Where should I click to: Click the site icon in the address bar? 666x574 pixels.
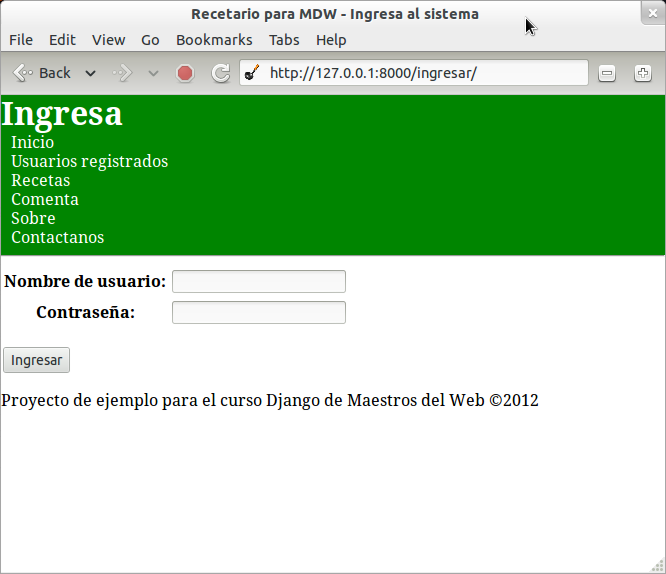coord(252,73)
